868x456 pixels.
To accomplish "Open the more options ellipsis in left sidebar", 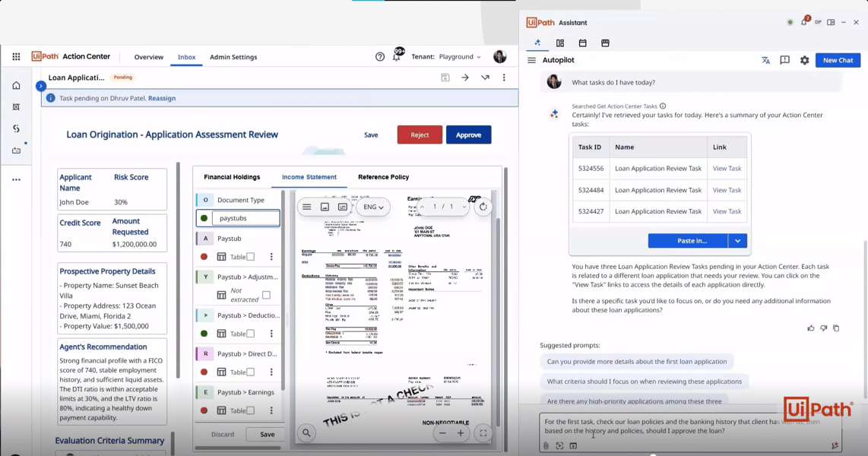I will click(x=16, y=179).
